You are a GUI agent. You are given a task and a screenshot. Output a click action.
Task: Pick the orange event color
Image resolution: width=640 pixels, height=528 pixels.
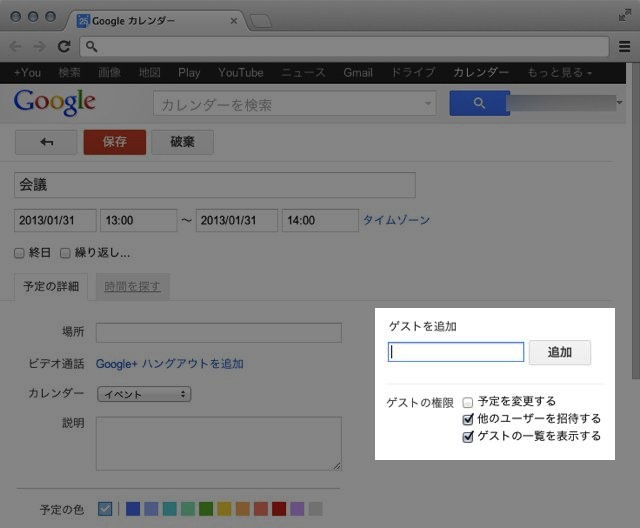(x=242, y=509)
